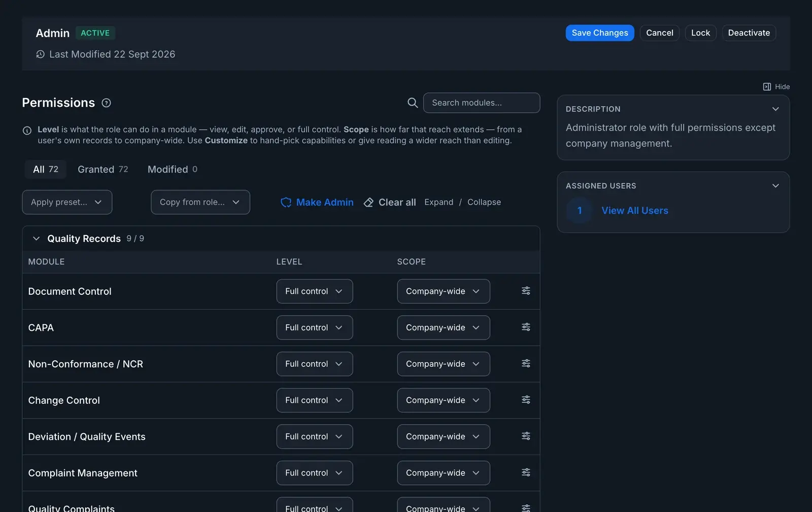The height and width of the screenshot is (512, 812).
Task: Click the Deactivate button
Action: point(749,33)
